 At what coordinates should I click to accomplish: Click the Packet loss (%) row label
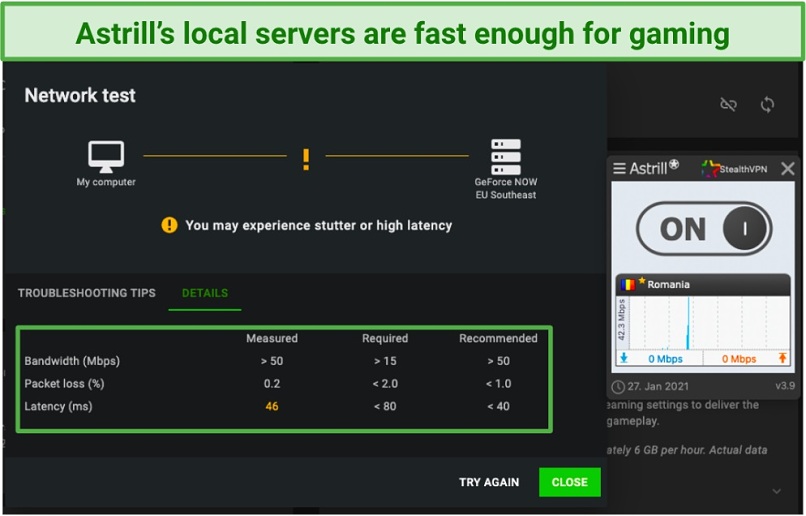click(x=64, y=384)
